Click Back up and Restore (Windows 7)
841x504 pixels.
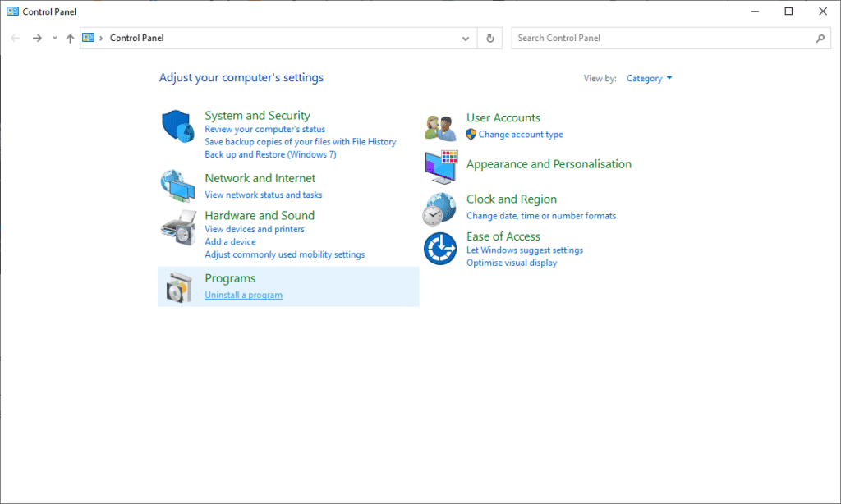[270, 154]
